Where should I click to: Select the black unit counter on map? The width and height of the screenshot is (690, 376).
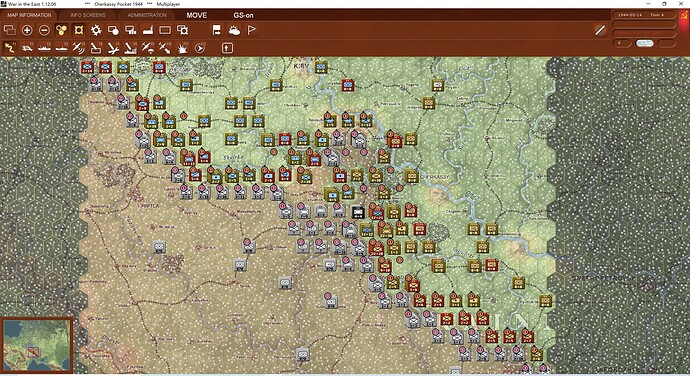click(x=358, y=212)
